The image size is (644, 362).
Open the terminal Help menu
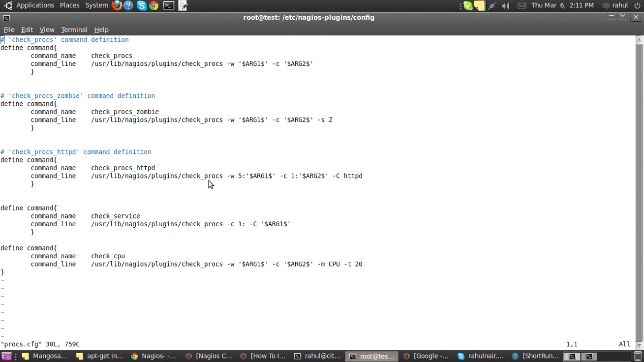click(x=101, y=30)
